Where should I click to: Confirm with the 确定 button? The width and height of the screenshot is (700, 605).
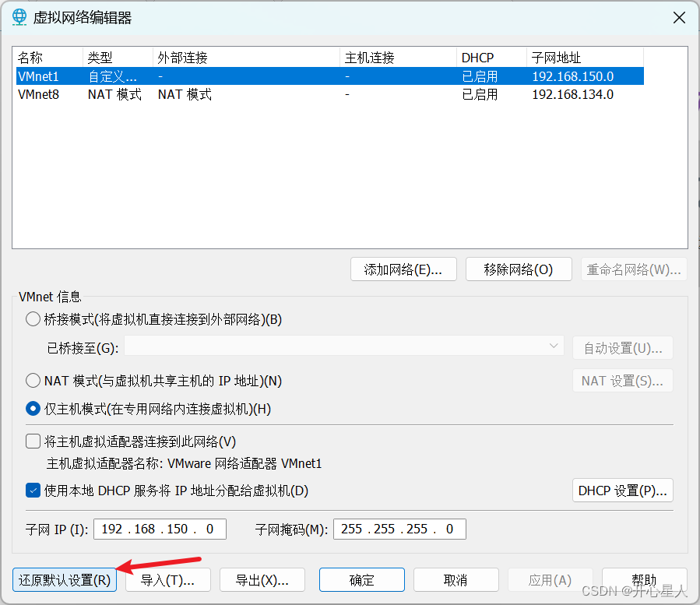(x=362, y=580)
